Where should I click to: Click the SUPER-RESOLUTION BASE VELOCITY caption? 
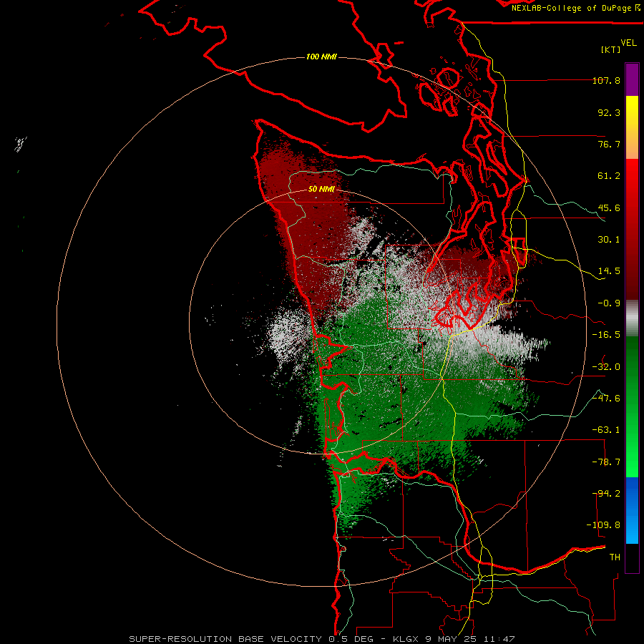coord(225,639)
